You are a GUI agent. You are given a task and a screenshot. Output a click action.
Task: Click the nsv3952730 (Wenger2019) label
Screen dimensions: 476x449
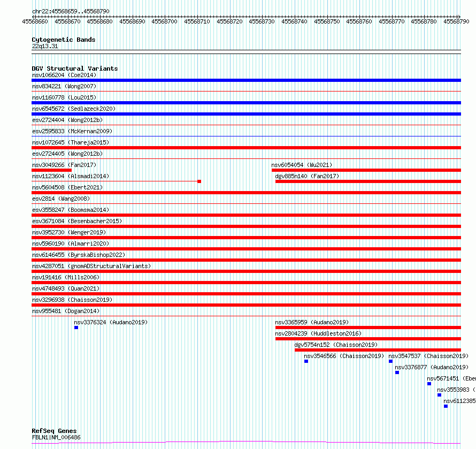pyautogui.click(x=69, y=232)
